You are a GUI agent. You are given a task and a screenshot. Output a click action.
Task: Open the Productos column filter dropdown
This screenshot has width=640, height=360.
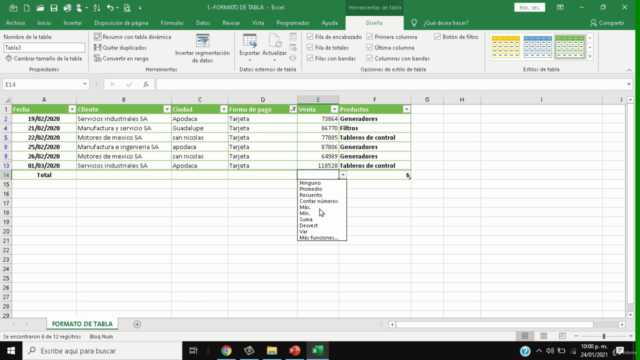pyautogui.click(x=407, y=109)
